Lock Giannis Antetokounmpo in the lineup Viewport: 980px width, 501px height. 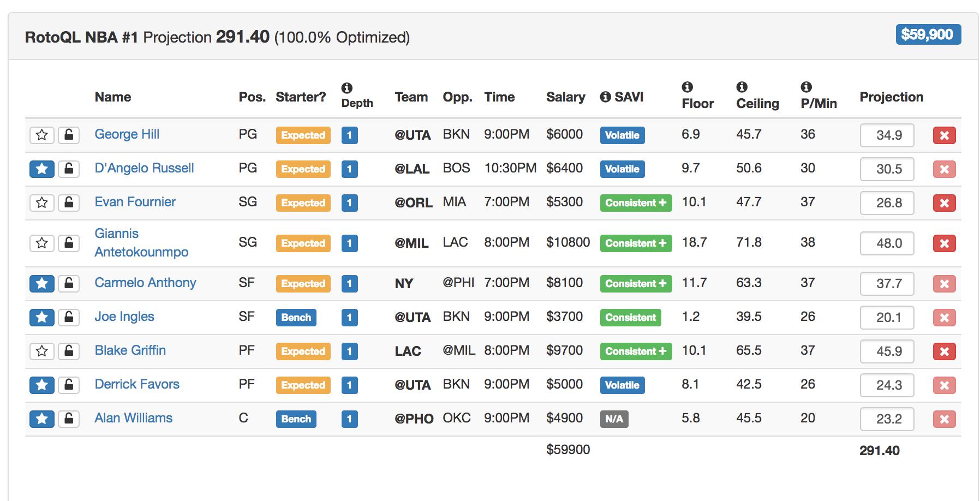pyautogui.click(x=69, y=243)
